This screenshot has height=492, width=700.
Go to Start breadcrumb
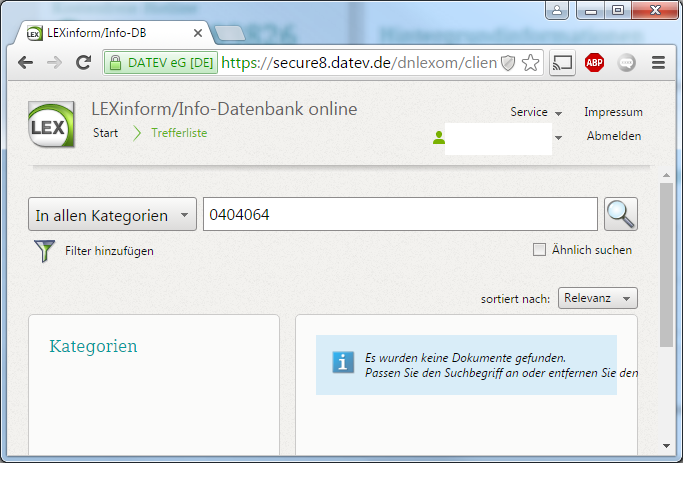point(105,133)
